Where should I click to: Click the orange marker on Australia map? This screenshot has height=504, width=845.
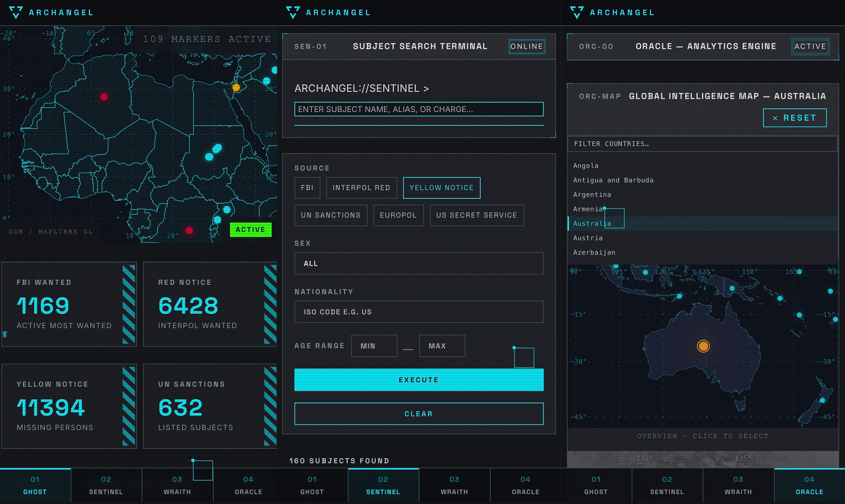point(703,346)
